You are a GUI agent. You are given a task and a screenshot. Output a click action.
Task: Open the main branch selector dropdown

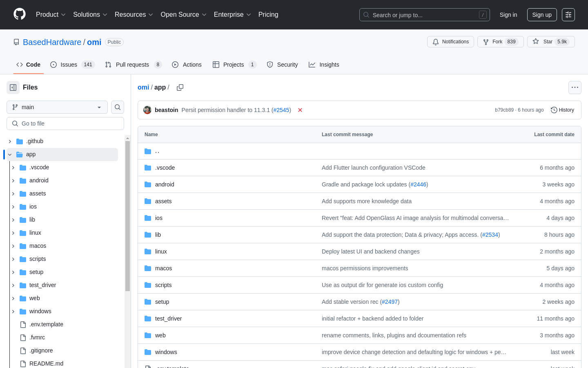point(57,107)
